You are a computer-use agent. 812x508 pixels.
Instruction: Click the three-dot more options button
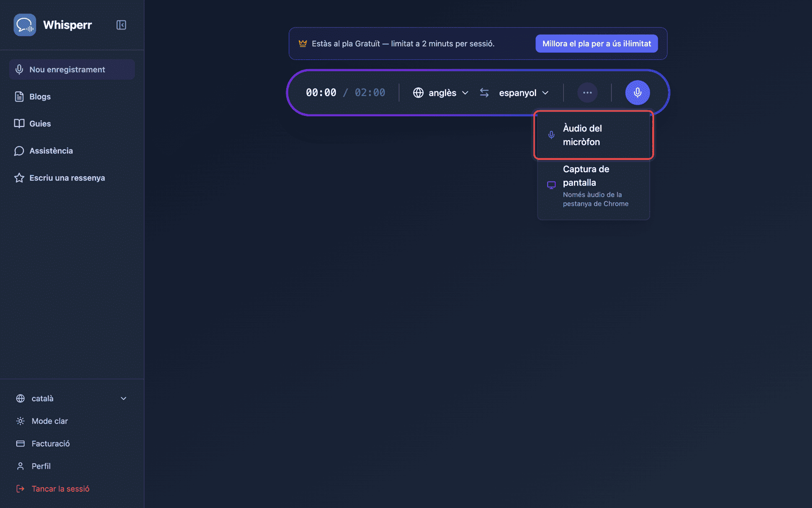[x=588, y=93]
